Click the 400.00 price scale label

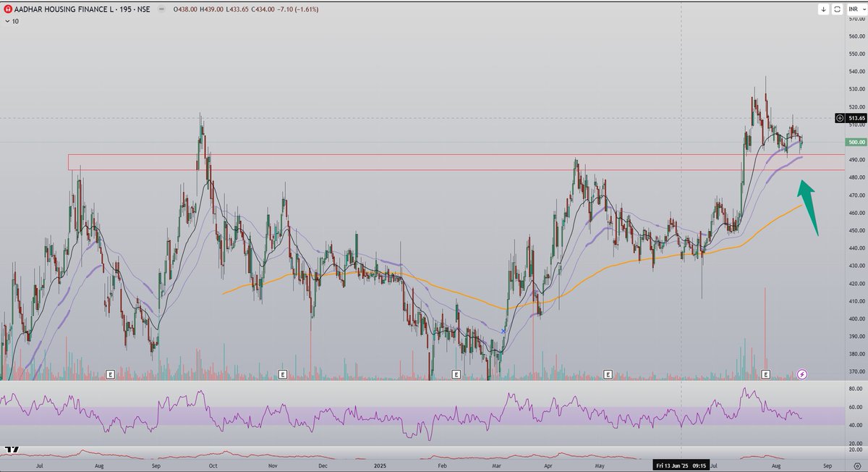pyautogui.click(x=856, y=319)
